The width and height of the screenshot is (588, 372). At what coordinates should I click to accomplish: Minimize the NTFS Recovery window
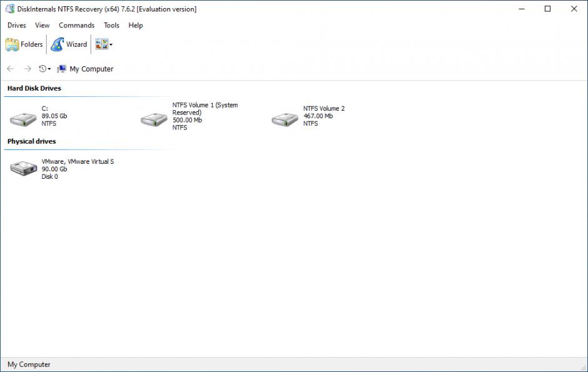coord(522,9)
